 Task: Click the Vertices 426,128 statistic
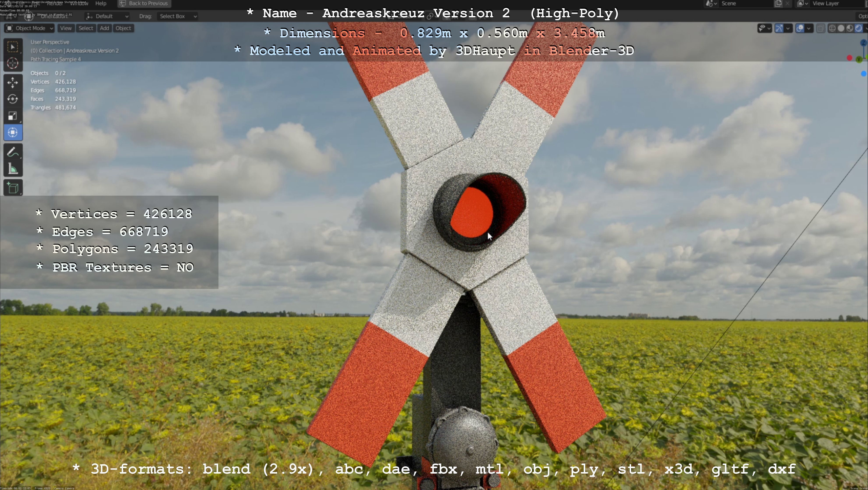53,82
